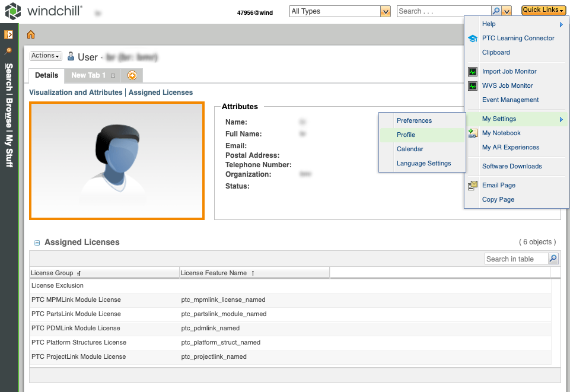Expand the navigator panel arrow icon
This screenshot has height=392, width=570.
coord(8,34)
